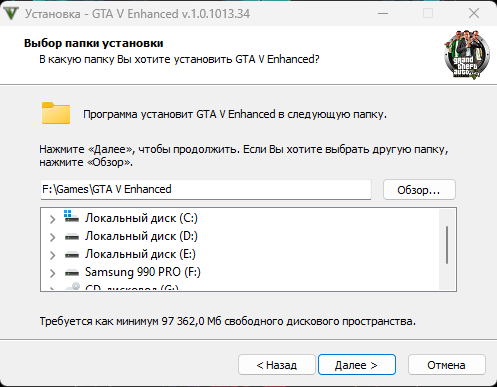Click the Grand Theft Auto logo badge
Screen dimensions: 497x387
coord(467,55)
